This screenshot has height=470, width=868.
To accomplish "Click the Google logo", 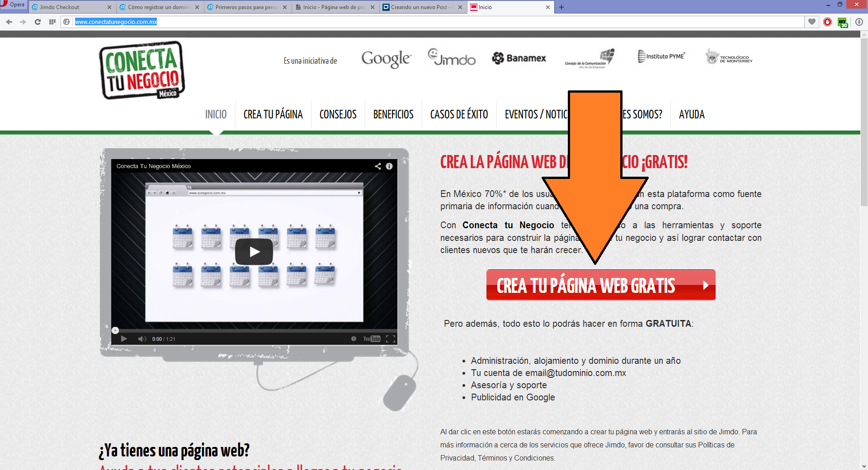I will 387,59.
